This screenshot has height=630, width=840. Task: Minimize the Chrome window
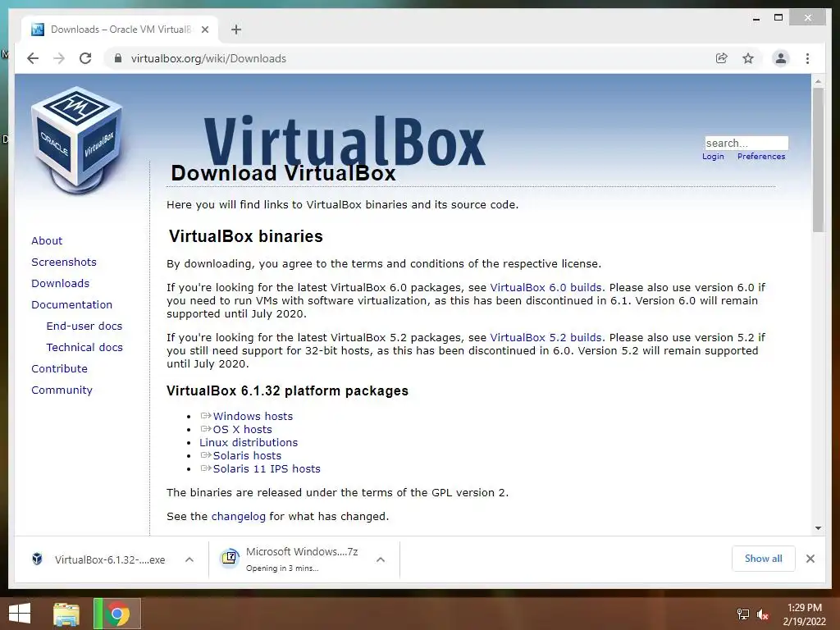[756, 18]
